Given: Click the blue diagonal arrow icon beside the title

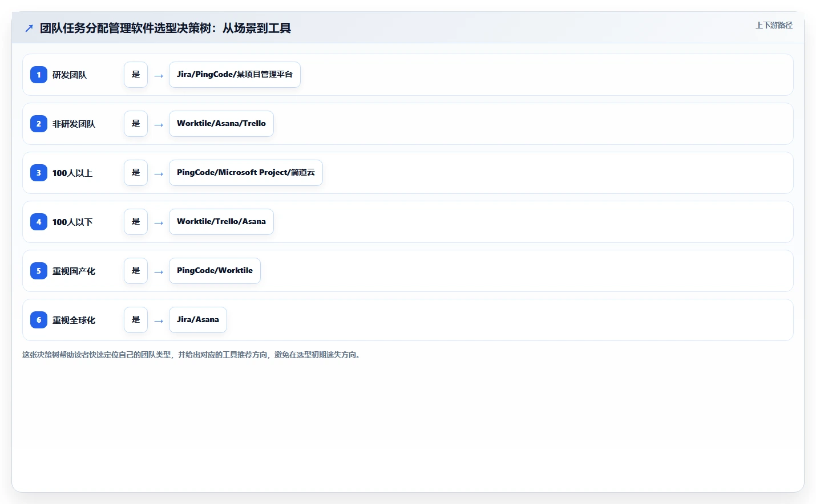Looking at the screenshot, I should [29, 28].
